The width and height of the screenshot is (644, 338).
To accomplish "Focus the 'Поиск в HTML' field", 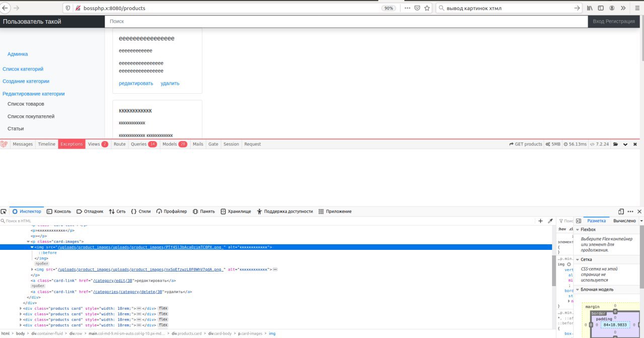I will [x=267, y=221].
